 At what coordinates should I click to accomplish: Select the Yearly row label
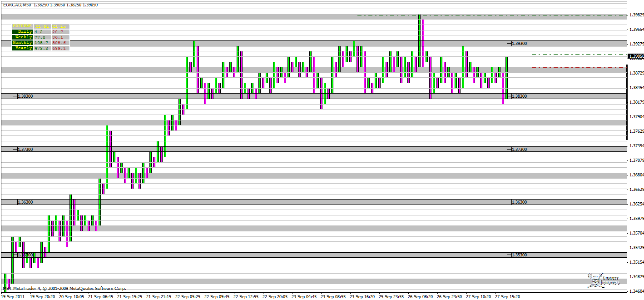click(x=22, y=48)
